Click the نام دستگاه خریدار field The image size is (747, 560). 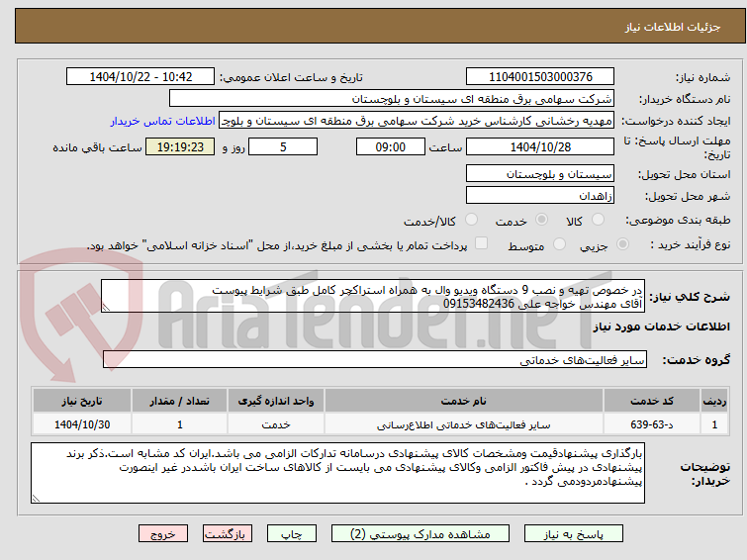tap(392, 99)
